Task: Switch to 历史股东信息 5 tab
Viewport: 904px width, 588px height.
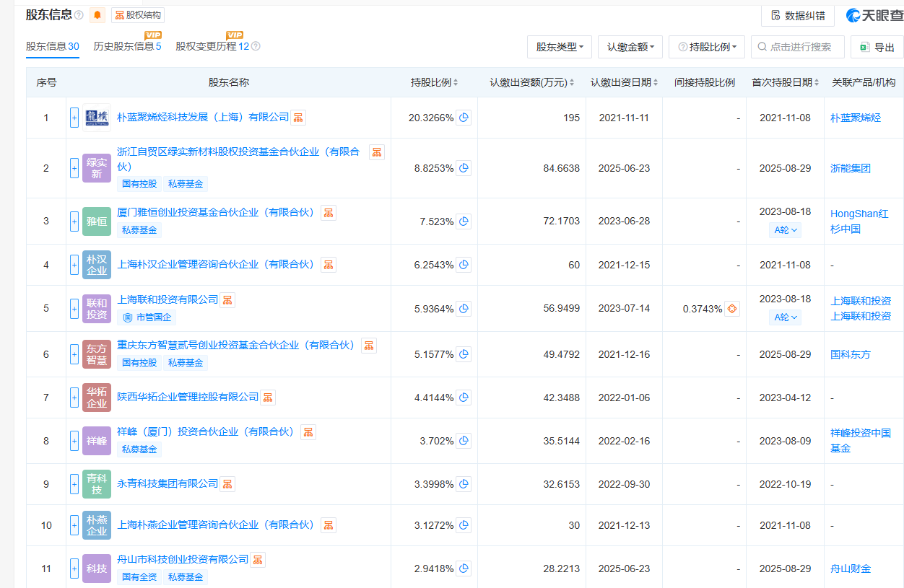Action: pos(127,46)
